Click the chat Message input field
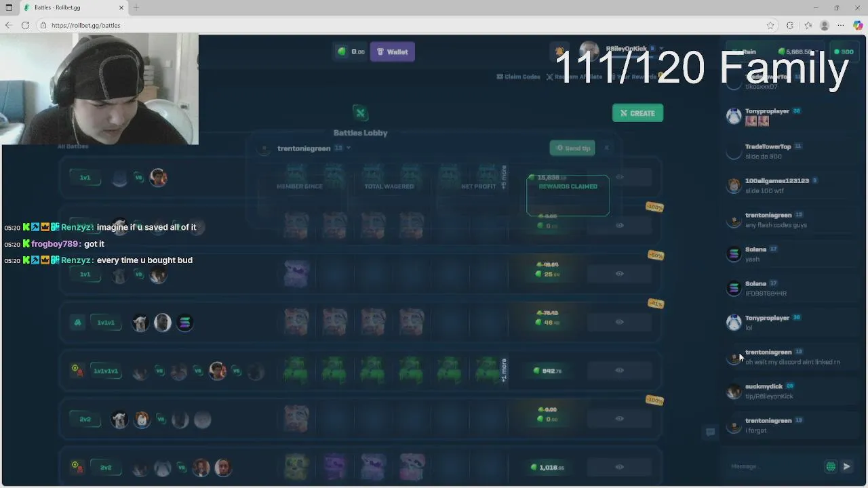The image size is (868, 488). (x=773, y=466)
